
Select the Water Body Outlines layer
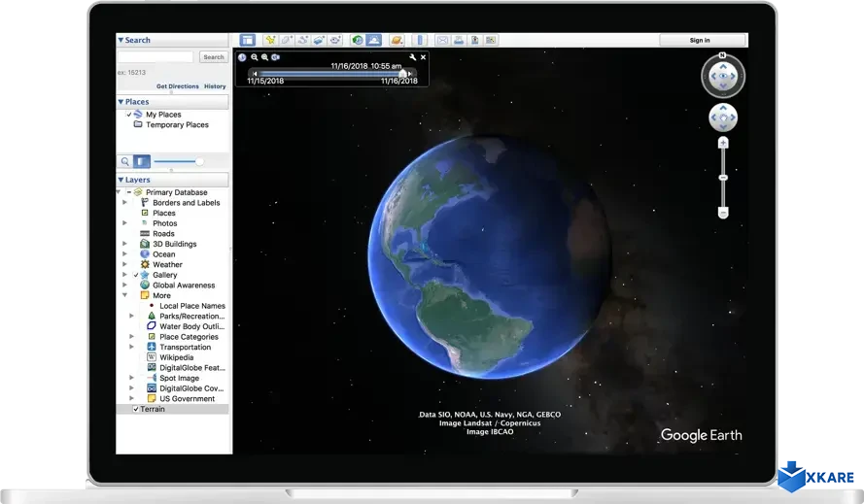[191, 326]
